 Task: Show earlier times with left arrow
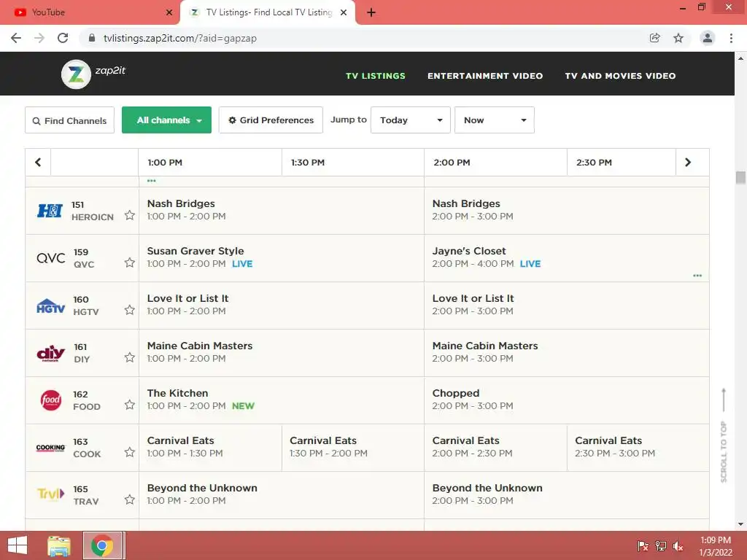click(x=38, y=163)
